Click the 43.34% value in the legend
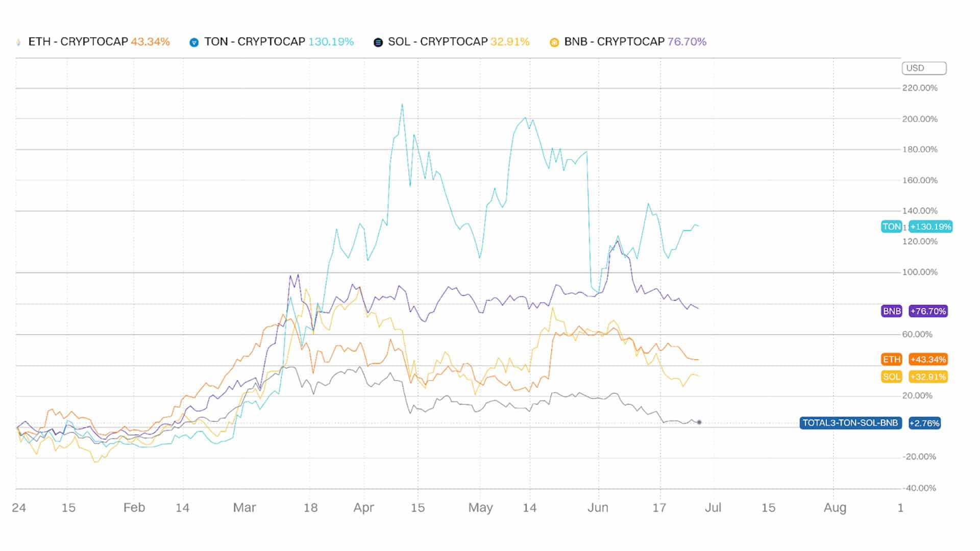 pyautogui.click(x=150, y=42)
